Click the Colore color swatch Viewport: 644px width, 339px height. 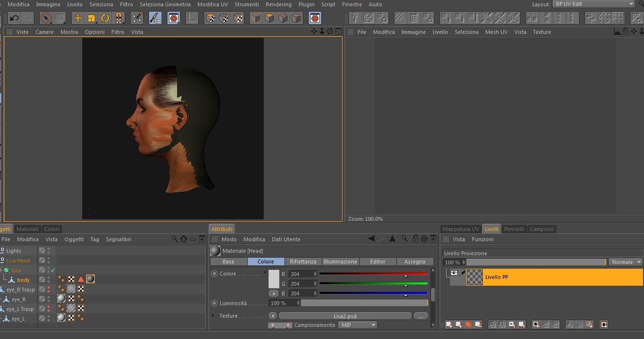coord(274,279)
